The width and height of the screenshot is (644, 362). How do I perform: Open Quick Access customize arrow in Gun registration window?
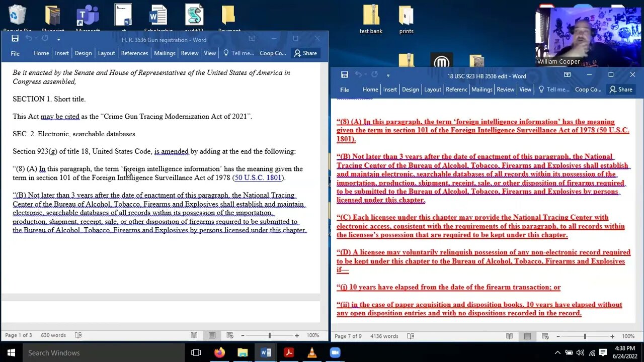click(x=58, y=39)
